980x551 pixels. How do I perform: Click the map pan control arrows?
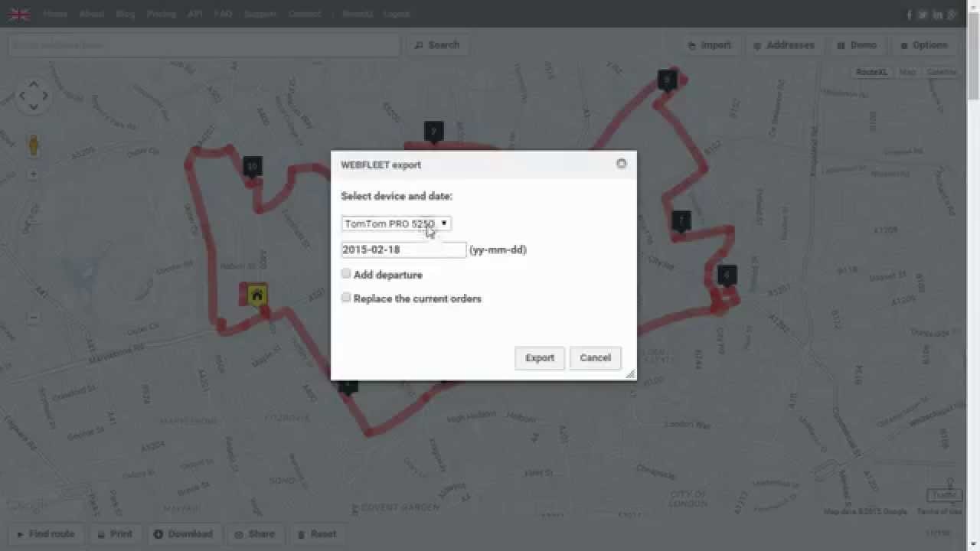tap(34, 96)
